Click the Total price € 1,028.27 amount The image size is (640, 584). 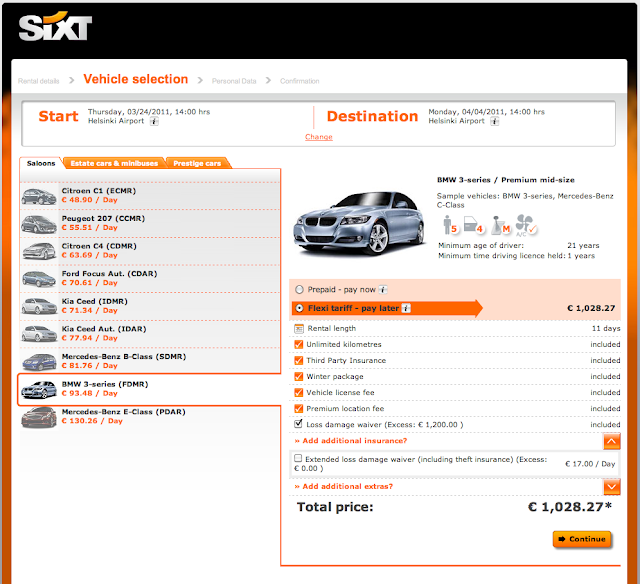coord(570,507)
